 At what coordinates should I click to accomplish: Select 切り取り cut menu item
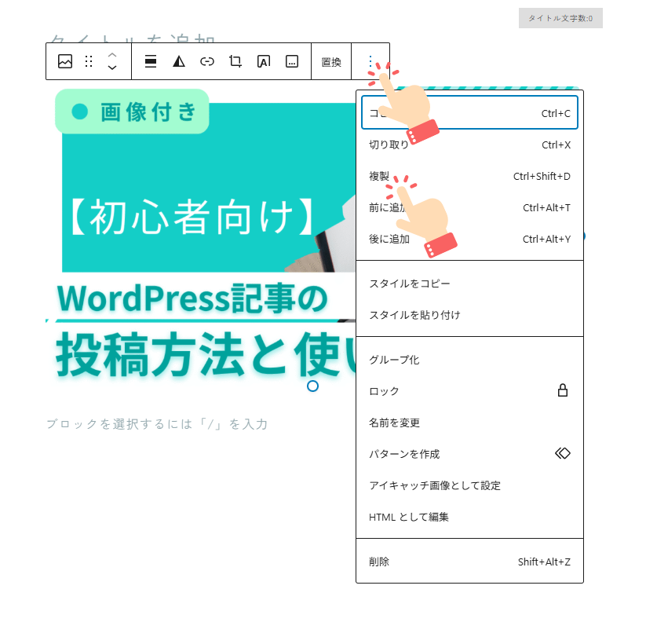point(469,145)
